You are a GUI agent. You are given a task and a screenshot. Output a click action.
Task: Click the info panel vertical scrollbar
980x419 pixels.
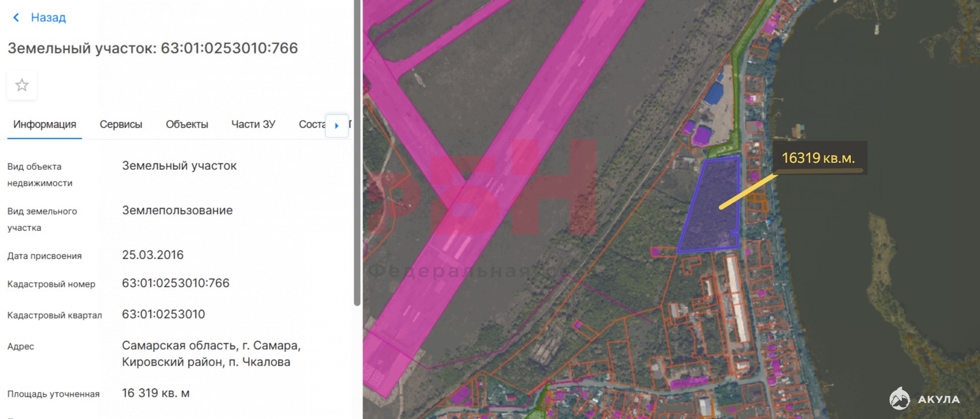[x=357, y=153]
